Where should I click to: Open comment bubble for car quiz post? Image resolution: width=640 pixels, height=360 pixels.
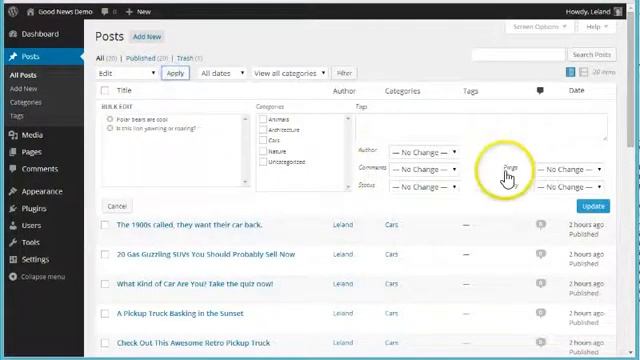coord(541,283)
